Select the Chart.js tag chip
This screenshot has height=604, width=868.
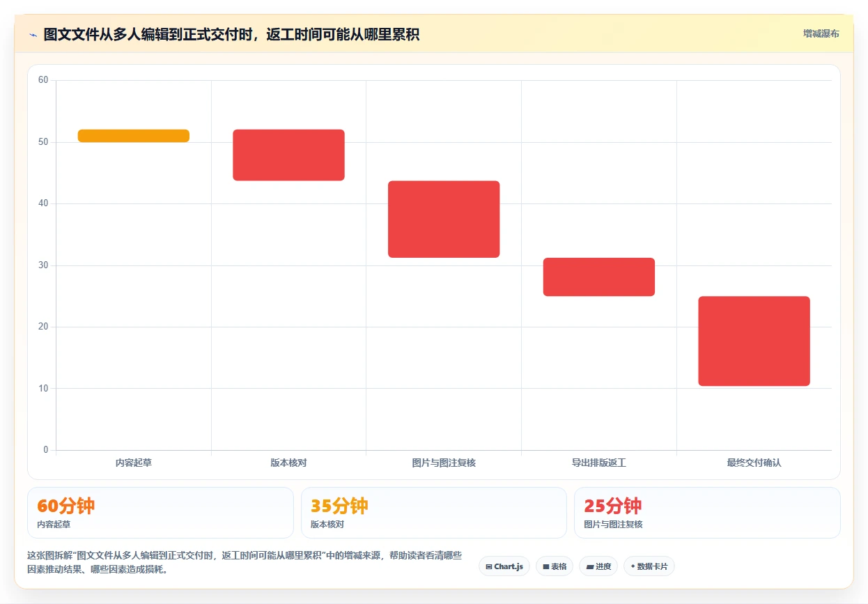pos(504,566)
